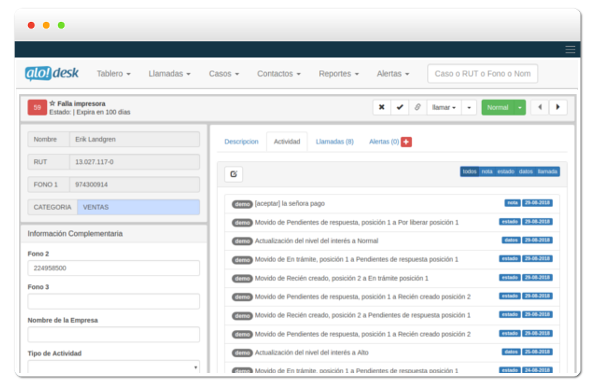This screenshot has width=600, height=387.
Task: Click the Caso o RUT o Fono search field
Action: point(483,73)
